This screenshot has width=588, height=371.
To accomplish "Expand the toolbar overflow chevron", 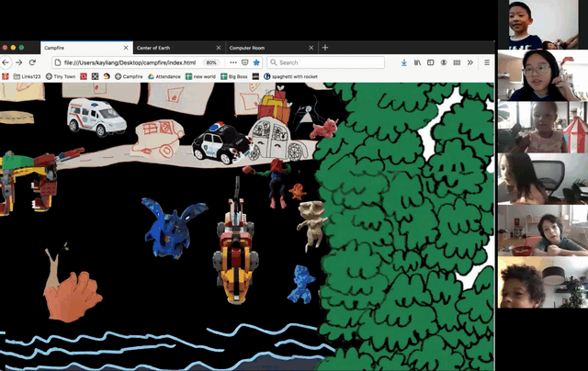I will (x=471, y=62).
